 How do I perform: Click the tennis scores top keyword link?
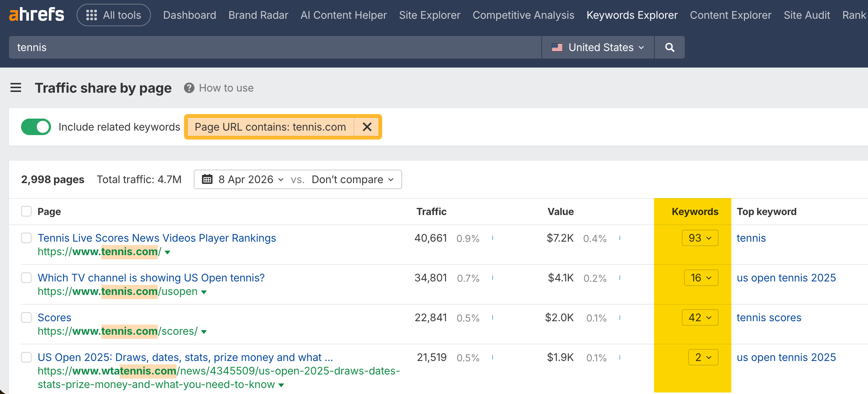(769, 317)
